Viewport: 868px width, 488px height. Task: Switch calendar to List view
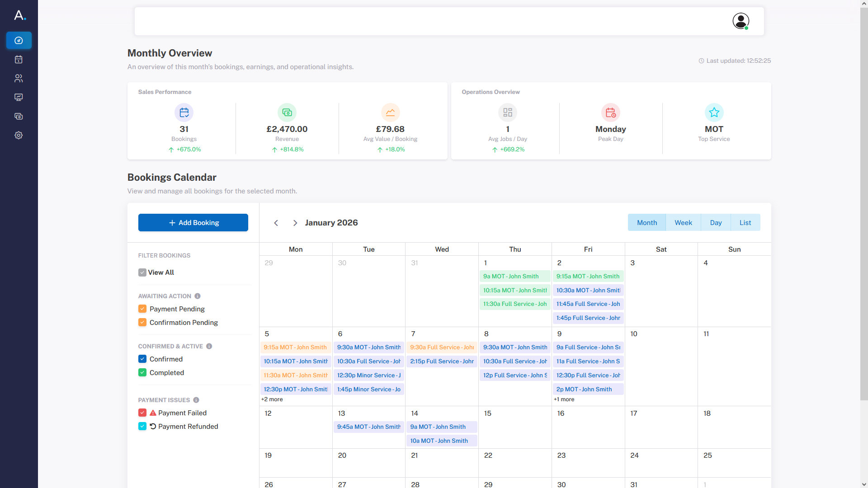(x=745, y=223)
